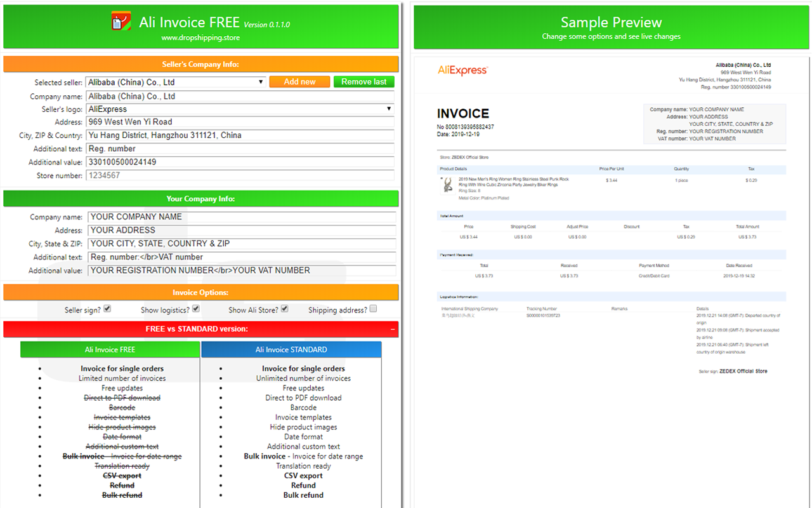Click tracking number S00000101539723

click(x=543, y=315)
